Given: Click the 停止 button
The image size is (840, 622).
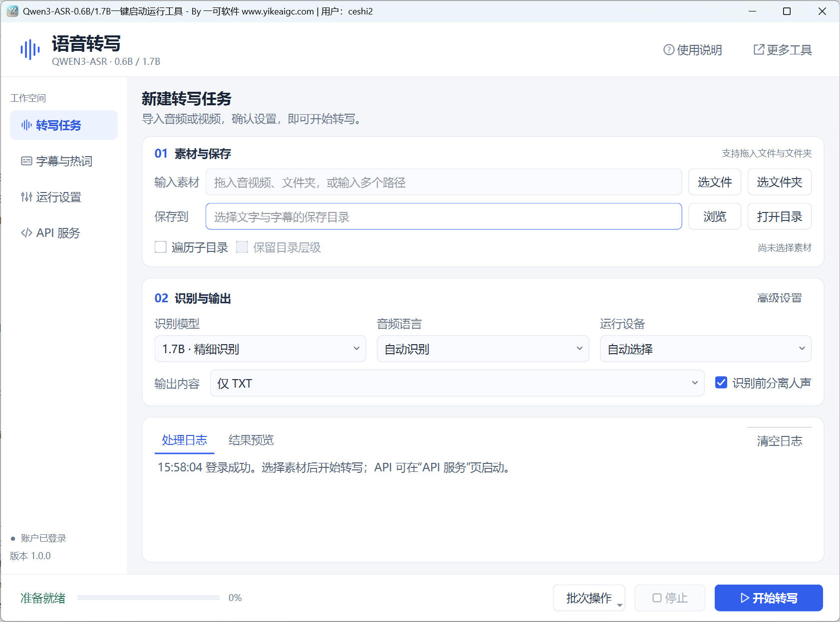Looking at the screenshot, I should click(x=670, y=598).
